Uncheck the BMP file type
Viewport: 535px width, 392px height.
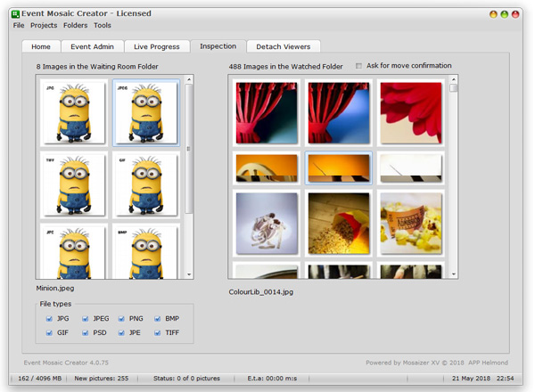tap(157, 319)
